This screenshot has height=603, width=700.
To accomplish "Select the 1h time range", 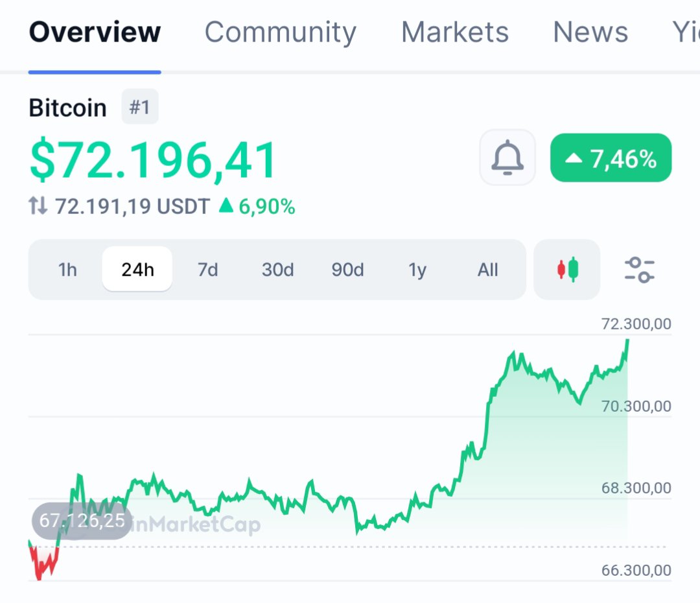I will point(67,270).
